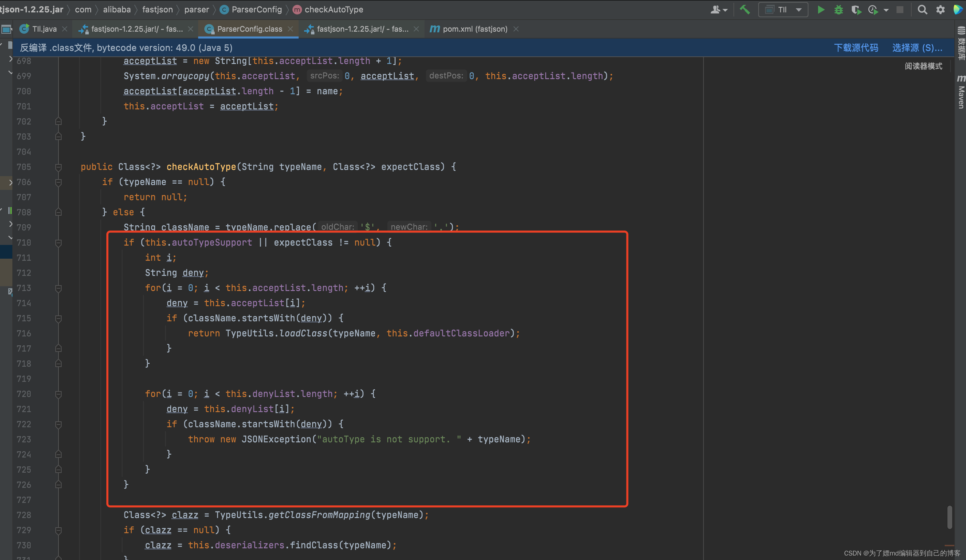The width and height of the screenshot is (966, 560).
Task: Open the pom.xml (fastjson) tab
Action: click(x=474, y=29)
